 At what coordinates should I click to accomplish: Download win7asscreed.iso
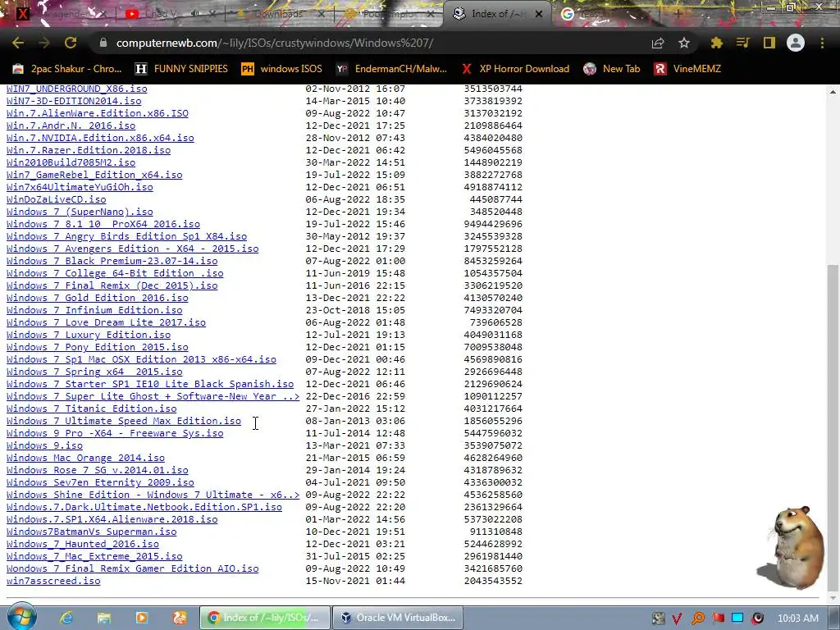coord(53,582)
